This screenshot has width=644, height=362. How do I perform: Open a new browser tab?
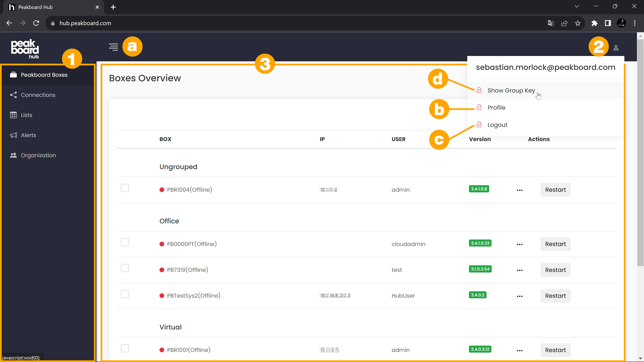point(113,7)
